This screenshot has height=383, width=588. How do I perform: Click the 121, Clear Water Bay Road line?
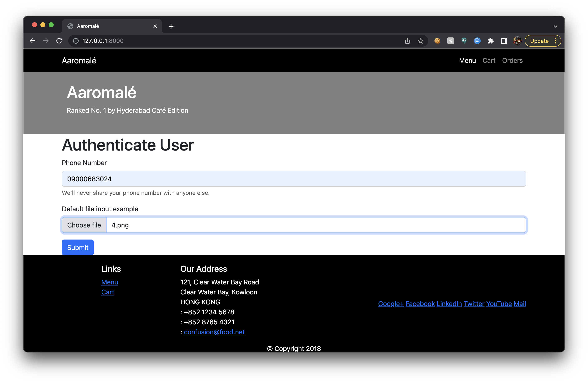coord(219,282)
